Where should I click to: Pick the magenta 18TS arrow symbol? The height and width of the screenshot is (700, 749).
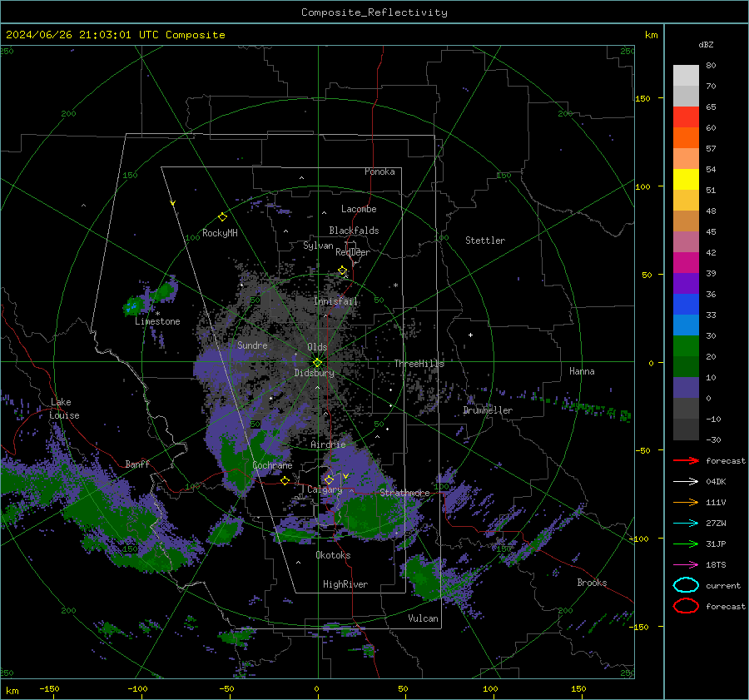point(686,565)
